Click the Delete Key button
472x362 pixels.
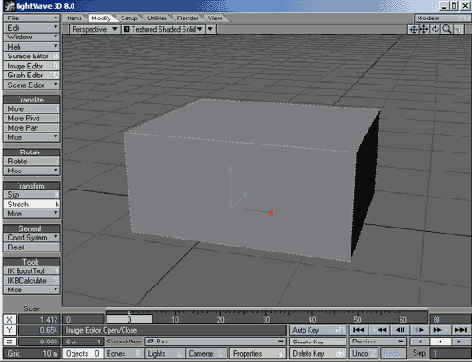[x=318, y=353]
